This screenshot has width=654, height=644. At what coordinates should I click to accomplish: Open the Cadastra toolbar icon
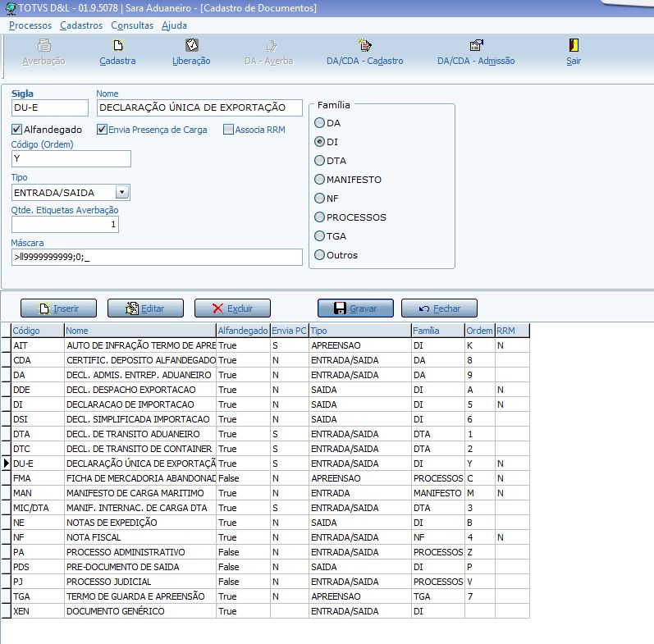coord(118,45)
